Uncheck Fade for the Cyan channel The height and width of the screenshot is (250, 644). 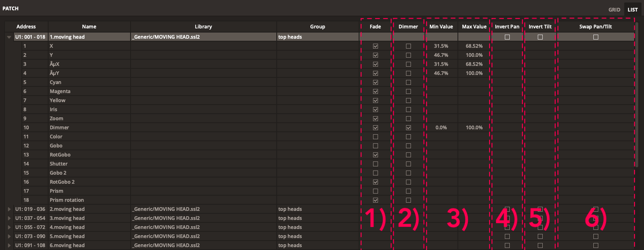(375, 82)
